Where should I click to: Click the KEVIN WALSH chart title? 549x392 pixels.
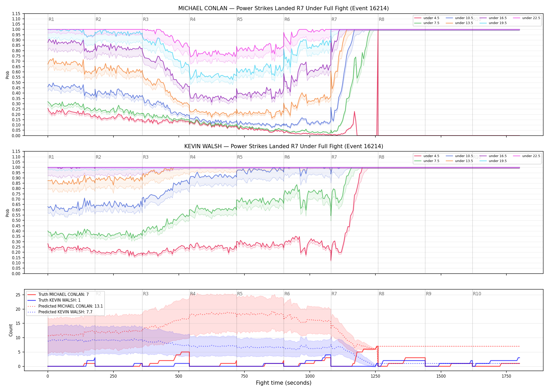283,146
